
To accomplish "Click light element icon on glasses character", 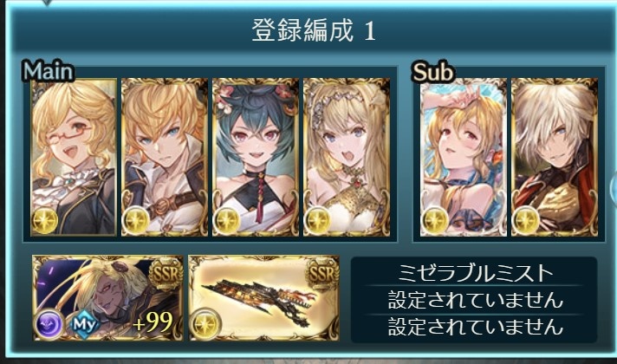I will [x=45, y=220].
